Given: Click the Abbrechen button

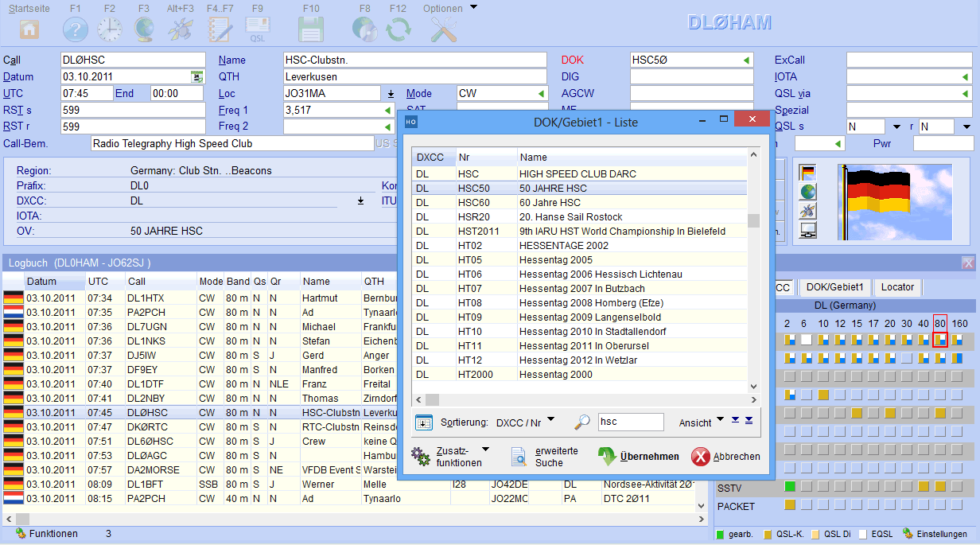Looking at the screenshot, I should pos(725,457).
